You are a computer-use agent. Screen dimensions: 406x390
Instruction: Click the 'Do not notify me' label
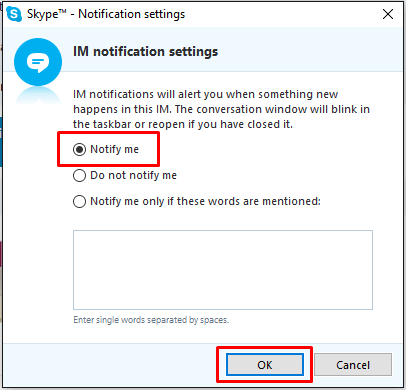tap(133, 175)
